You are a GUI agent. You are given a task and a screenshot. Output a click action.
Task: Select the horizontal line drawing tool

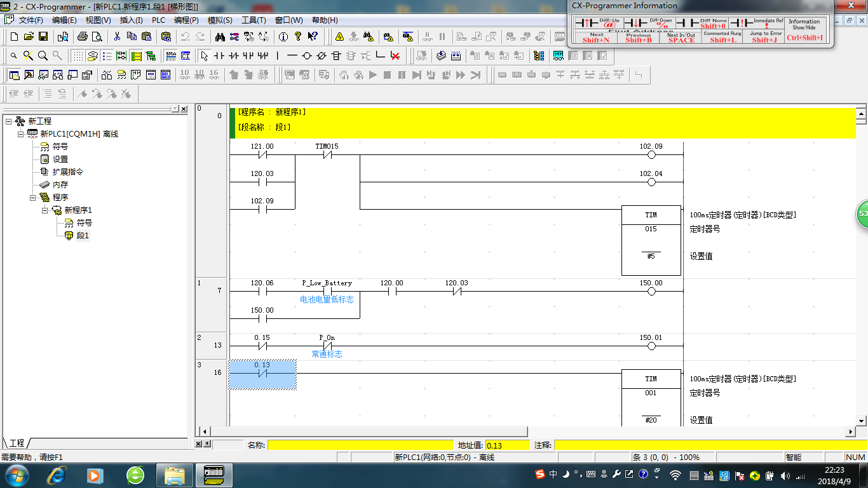click(x=292, y=56)
